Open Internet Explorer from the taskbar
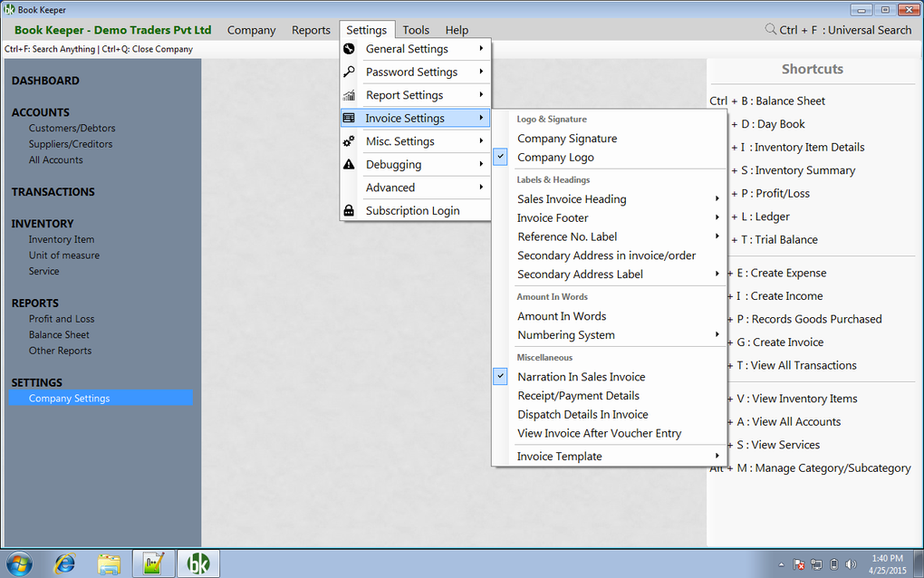 click(x=65, y=564)
